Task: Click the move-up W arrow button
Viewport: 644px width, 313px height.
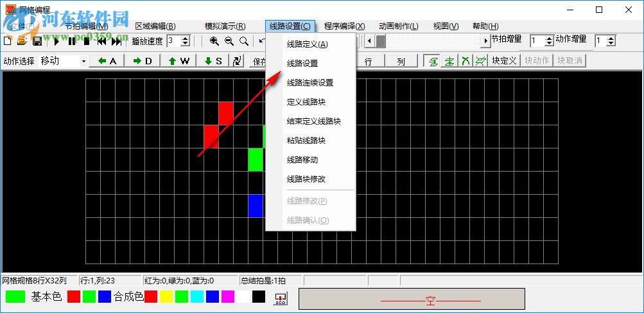Action: (x=178, y=61)
